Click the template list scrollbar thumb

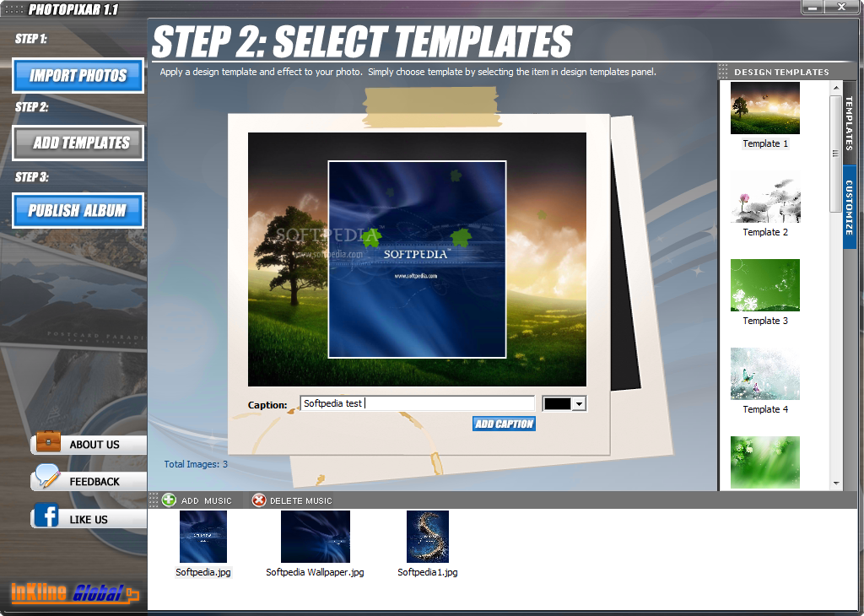click(x=836, y=154)
